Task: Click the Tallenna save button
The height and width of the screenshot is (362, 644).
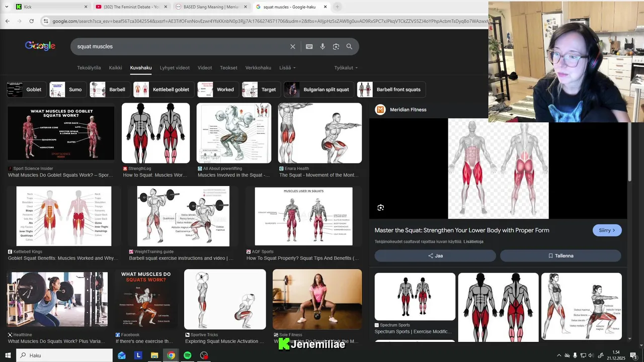Action: [560, 256]
